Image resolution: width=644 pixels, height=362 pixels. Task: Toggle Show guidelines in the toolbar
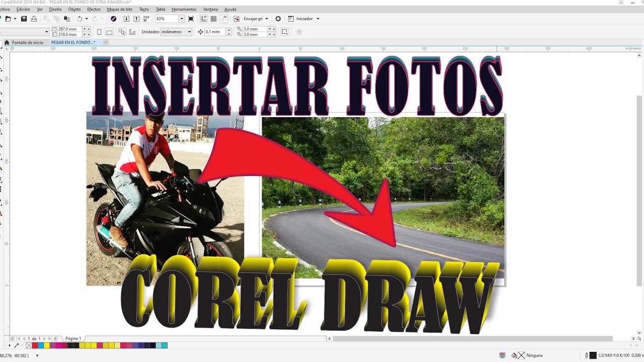(223, 19)
